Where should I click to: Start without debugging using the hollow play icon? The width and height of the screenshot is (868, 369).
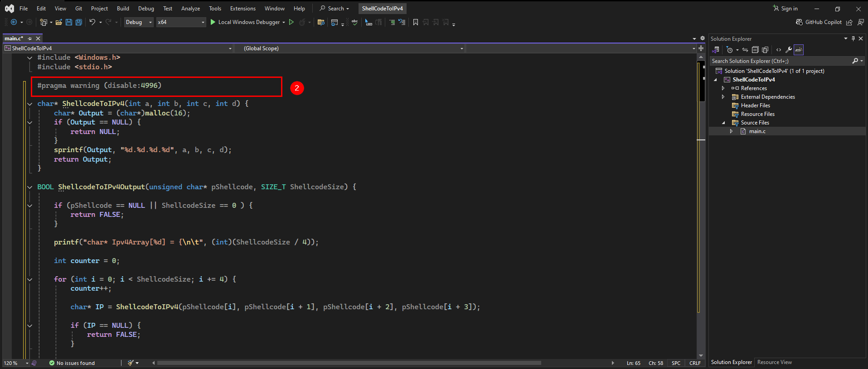[x=291, y=22]
